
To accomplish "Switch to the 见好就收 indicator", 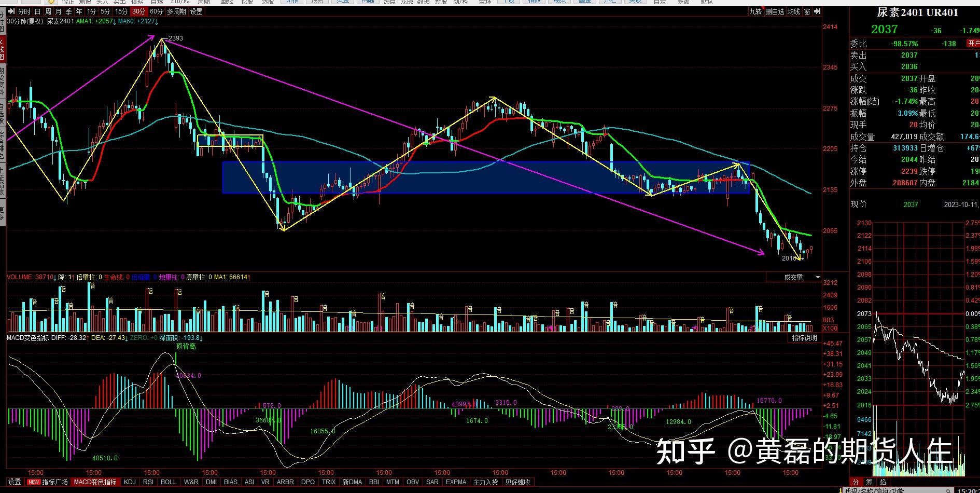I will coord(517,482).
